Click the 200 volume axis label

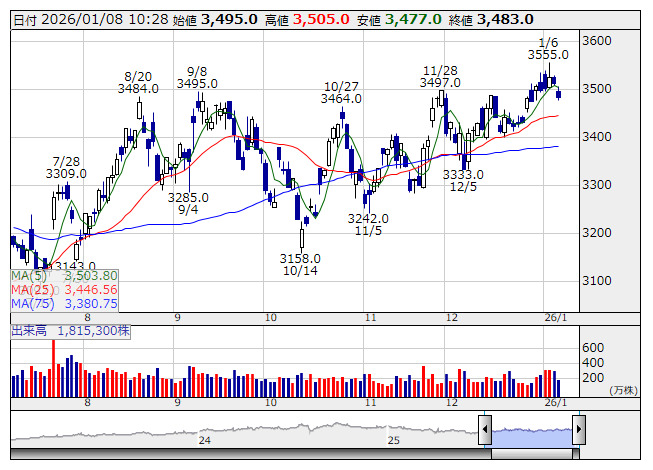[593, 378]
